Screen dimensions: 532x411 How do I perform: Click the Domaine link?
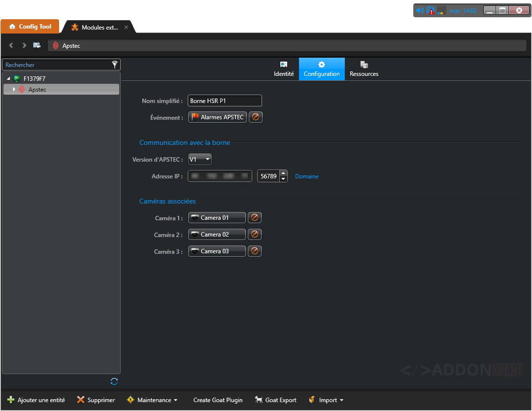click(x=306, y=176)
